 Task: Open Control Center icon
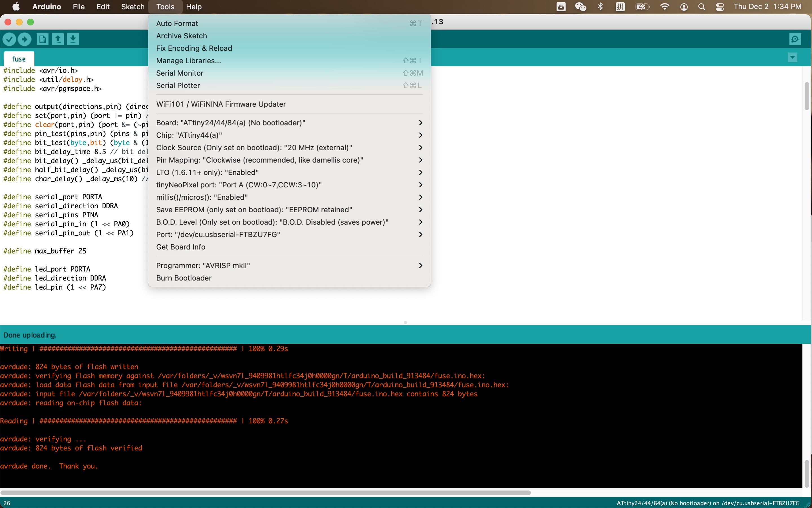[x=720, y=7]
